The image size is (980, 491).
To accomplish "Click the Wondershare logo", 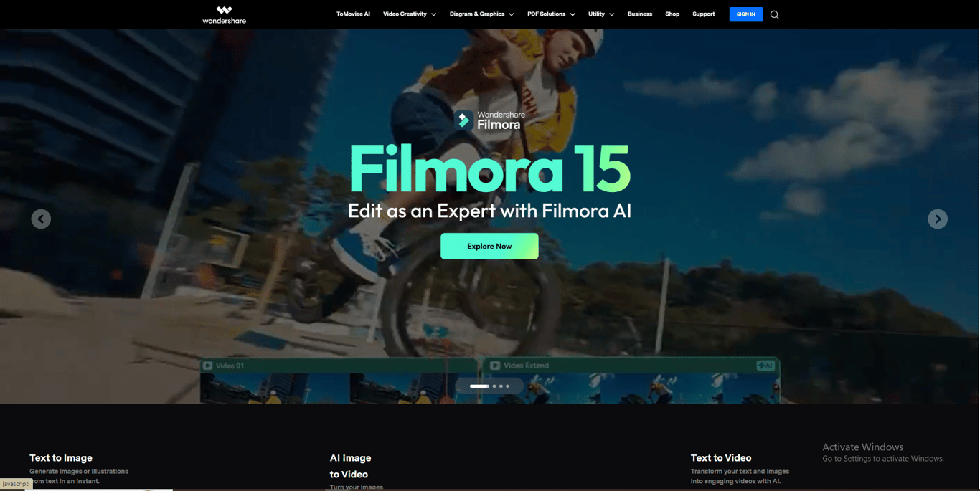I will tap(223, 14).
